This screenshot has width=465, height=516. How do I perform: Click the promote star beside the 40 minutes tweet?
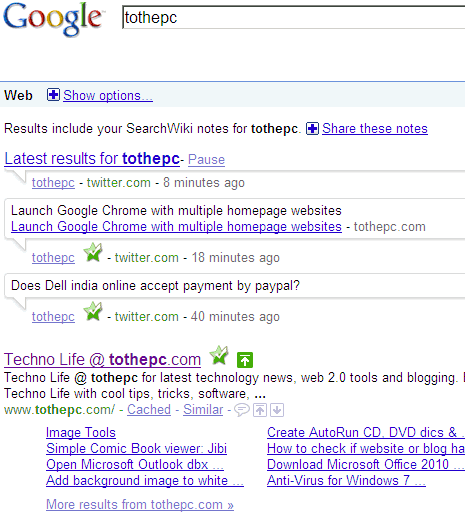[93, 311]
